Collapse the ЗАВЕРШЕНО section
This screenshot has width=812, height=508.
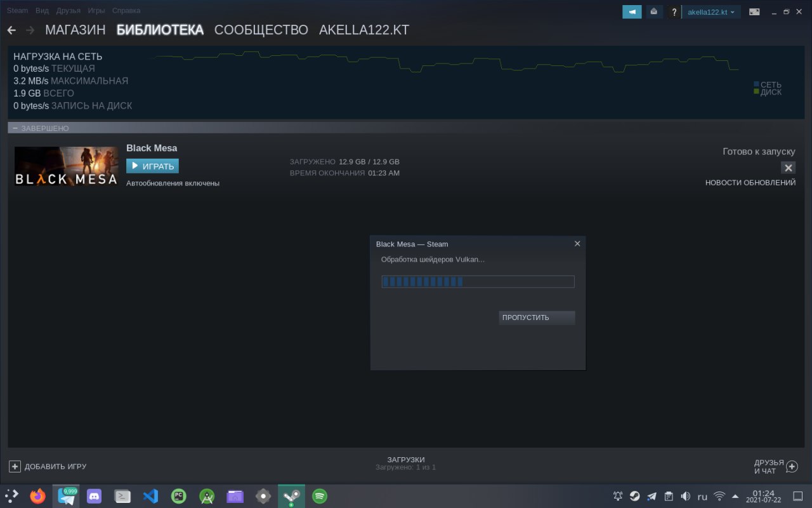point(15,128)
